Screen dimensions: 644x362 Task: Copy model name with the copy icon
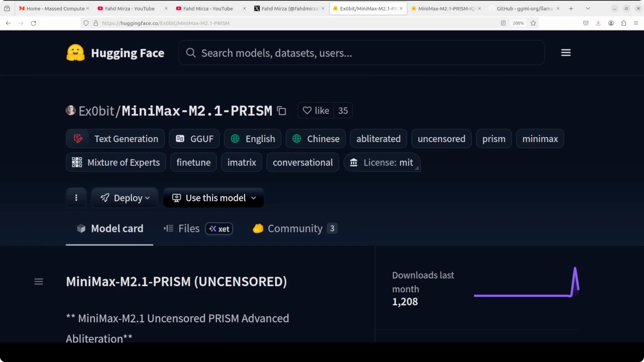coord(281,111)
